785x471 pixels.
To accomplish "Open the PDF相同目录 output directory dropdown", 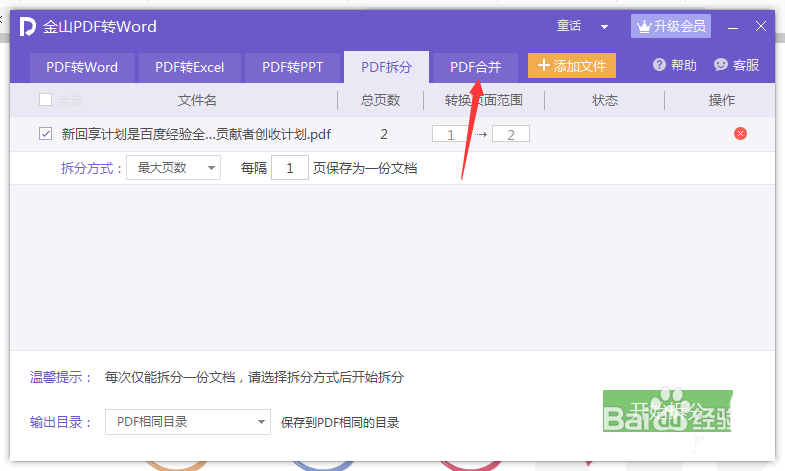I will coord(188,422).
